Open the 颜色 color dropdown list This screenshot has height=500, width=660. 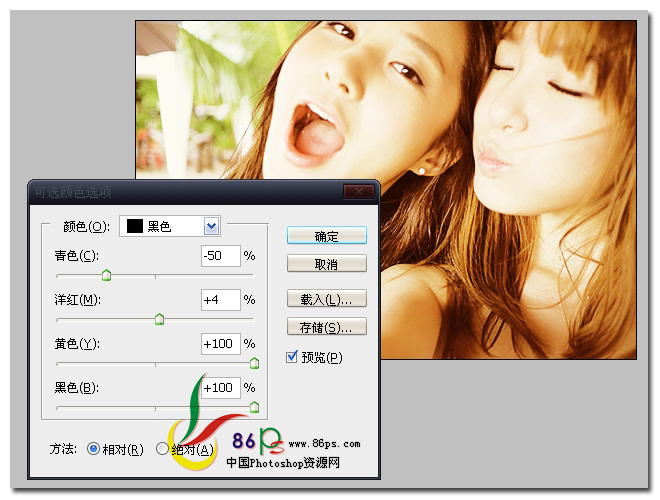pos(211,226)
